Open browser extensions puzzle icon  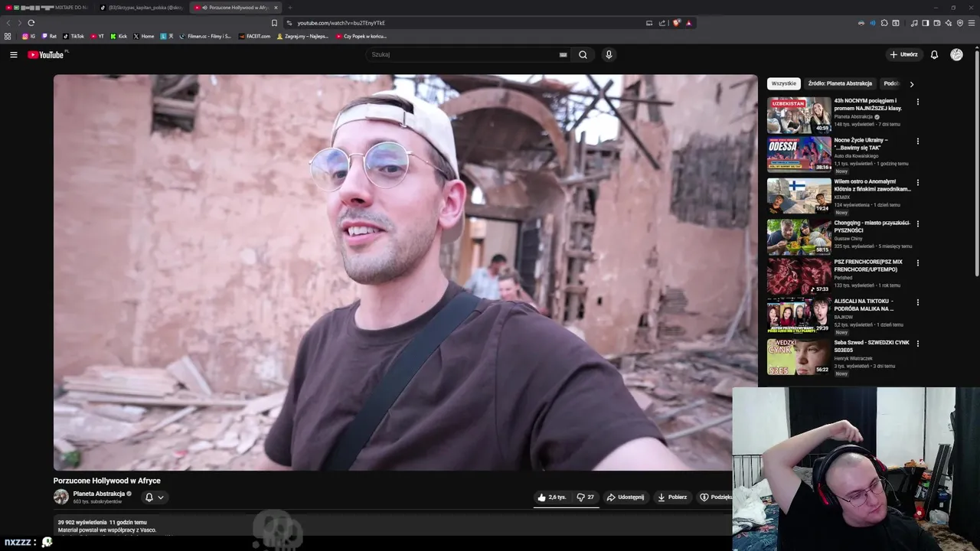coord(884,23)
